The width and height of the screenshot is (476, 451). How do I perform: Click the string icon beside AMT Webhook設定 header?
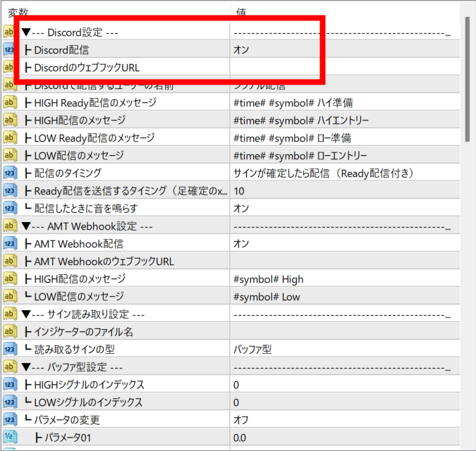[x=10, y=225]
